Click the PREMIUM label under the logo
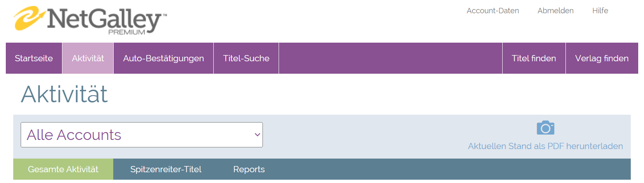 (x=126, y=32)
